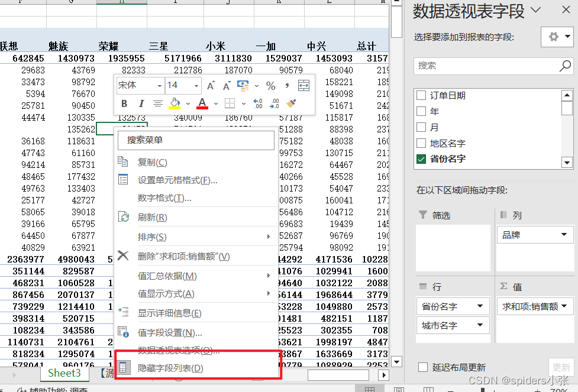Center align text via mini toolbar

(x=158, y=103)
